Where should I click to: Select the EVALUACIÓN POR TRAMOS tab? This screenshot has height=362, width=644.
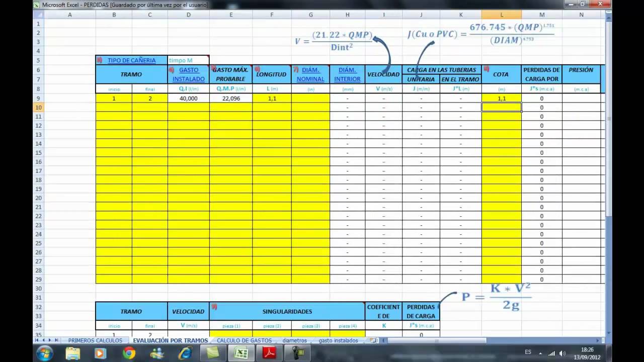tap(170, 340)
